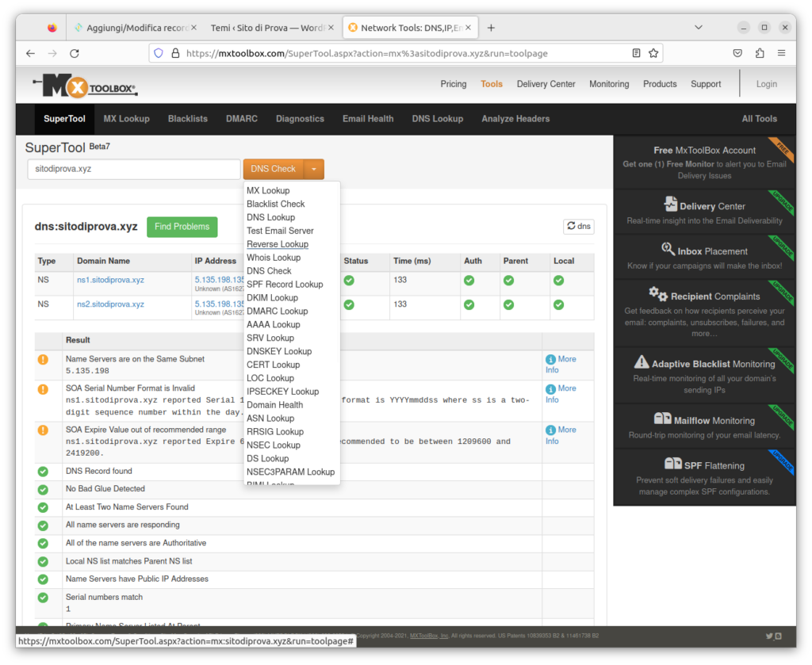Open the ns1.sitodiprova.xyz name server link
The image size is (812, 665).
pyautogui.click(x=110, y=280)
